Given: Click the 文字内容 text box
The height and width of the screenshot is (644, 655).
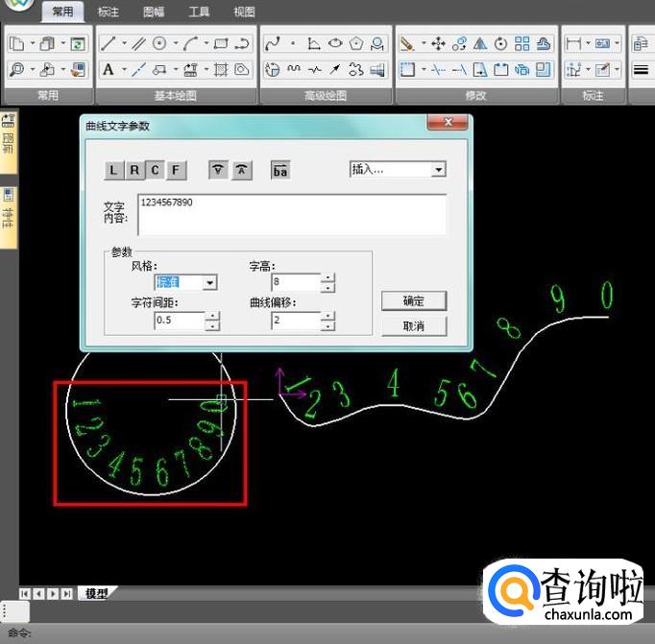Looking at the screenshot, I should pos(292,215).
